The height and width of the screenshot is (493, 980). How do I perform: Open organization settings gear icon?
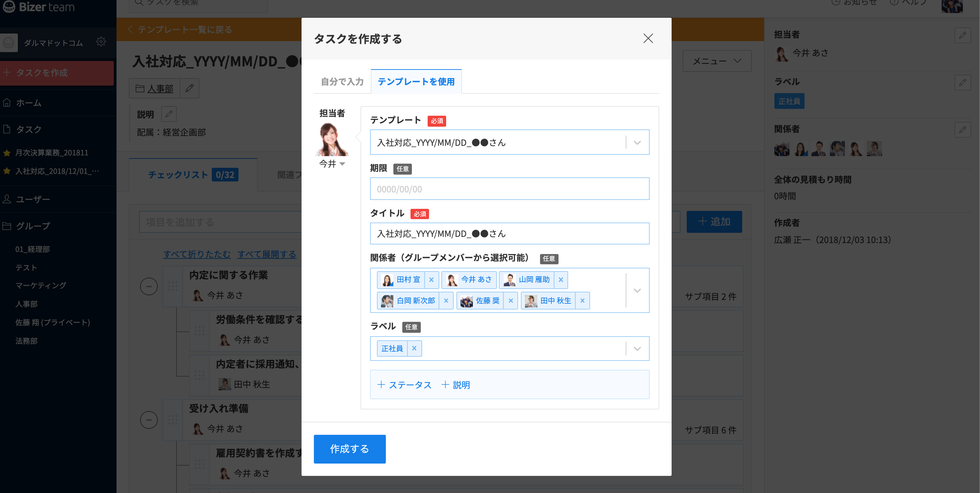(101, 41)
